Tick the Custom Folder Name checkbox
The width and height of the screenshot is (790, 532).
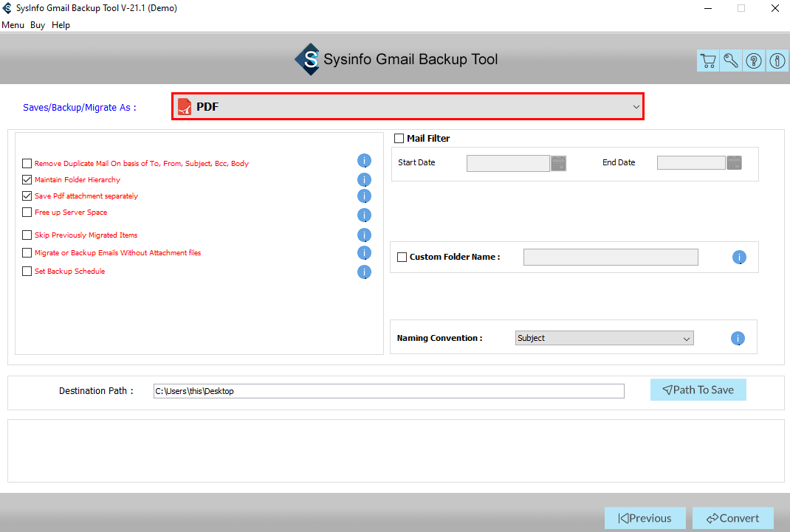point(402,258)
